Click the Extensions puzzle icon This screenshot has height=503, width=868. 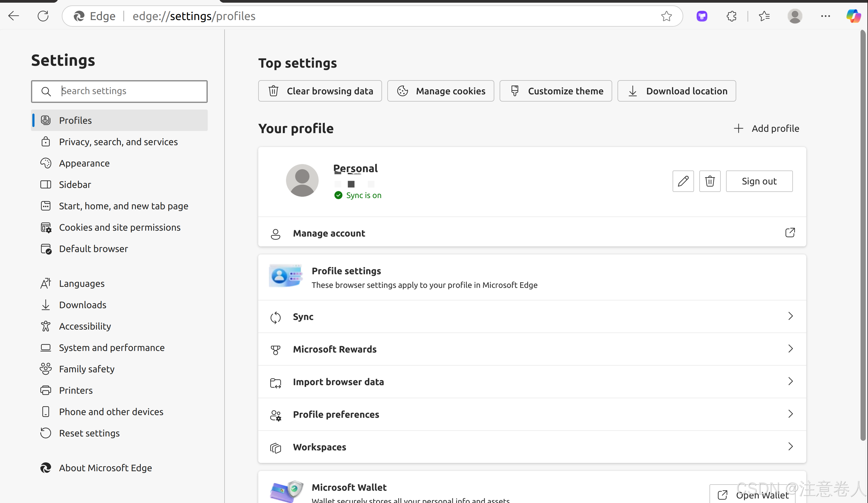click(731, 16)
